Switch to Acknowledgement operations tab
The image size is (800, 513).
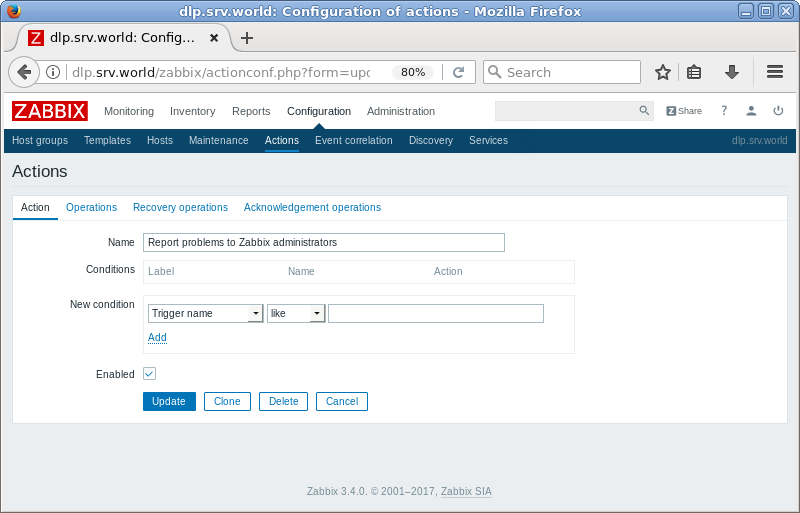(312, 207)
